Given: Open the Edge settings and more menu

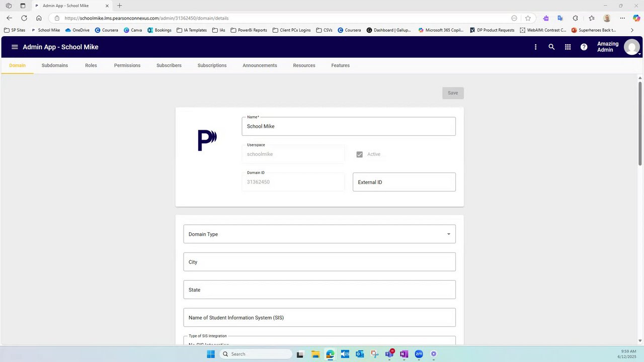Looking at the screenshot, I should tap(622, 18).
